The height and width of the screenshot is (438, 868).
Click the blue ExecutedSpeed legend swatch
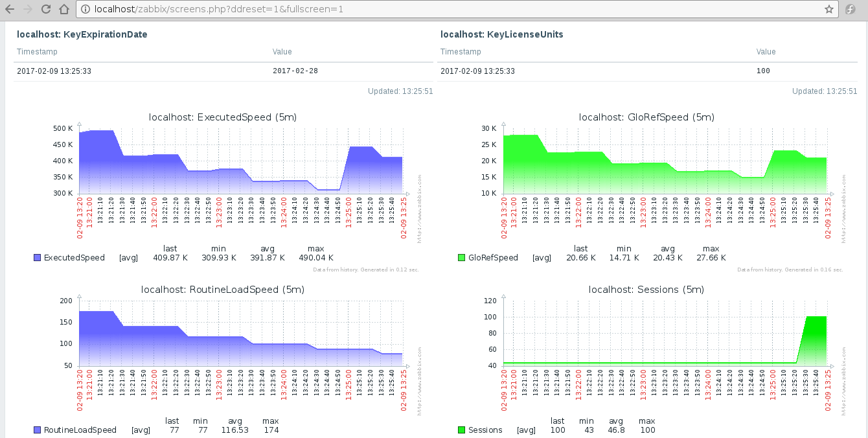click(37, 258)
